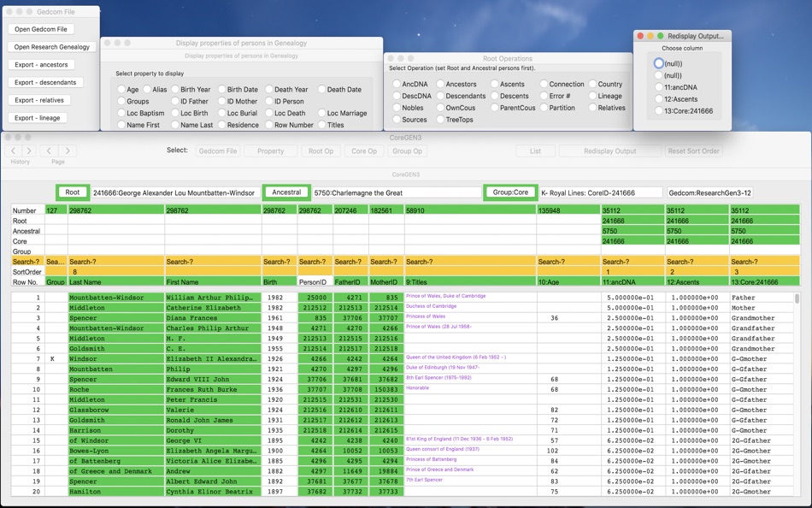The image size is (812, 508).
Task: Click title Queen of the United Kingdom
Action: (456, 357)
